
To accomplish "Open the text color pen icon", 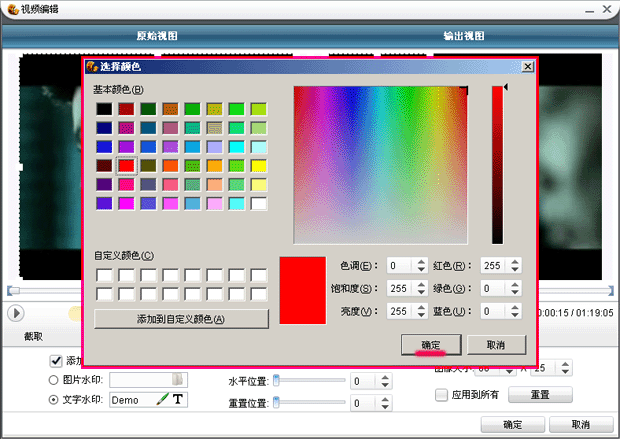I will click(x=163, y=399).
